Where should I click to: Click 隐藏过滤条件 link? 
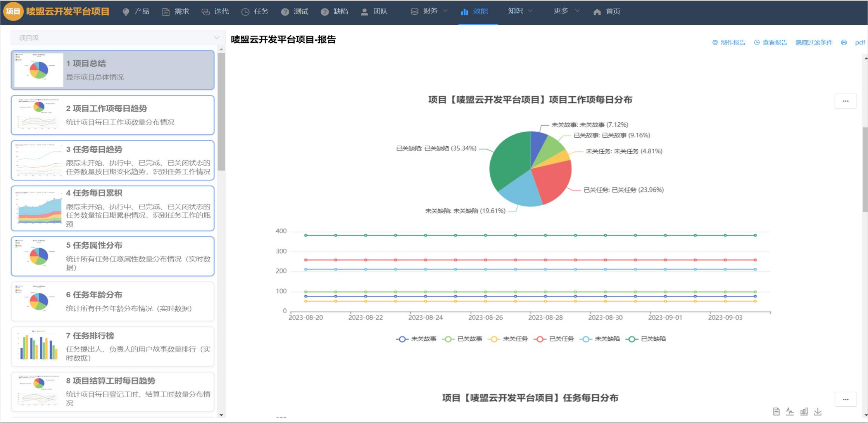pos(814,42)
